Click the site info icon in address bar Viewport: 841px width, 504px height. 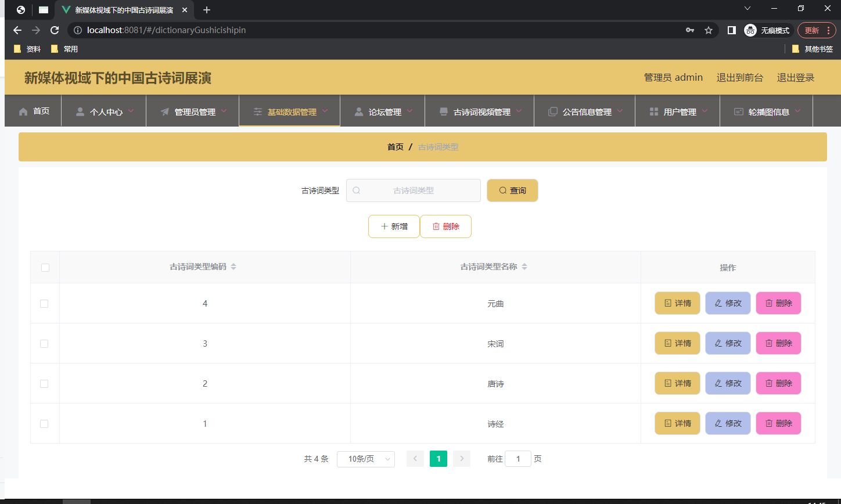click(x=78, y=30)
